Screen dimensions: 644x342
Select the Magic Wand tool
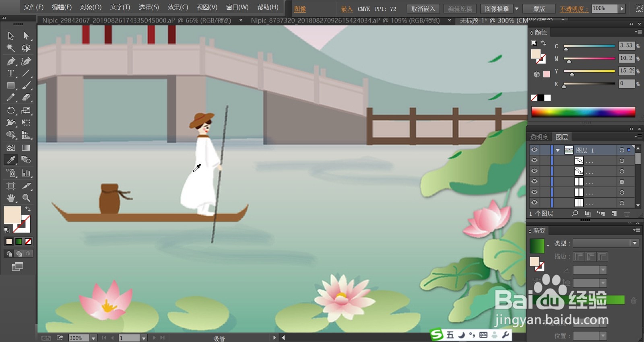[x=11, y=48]
